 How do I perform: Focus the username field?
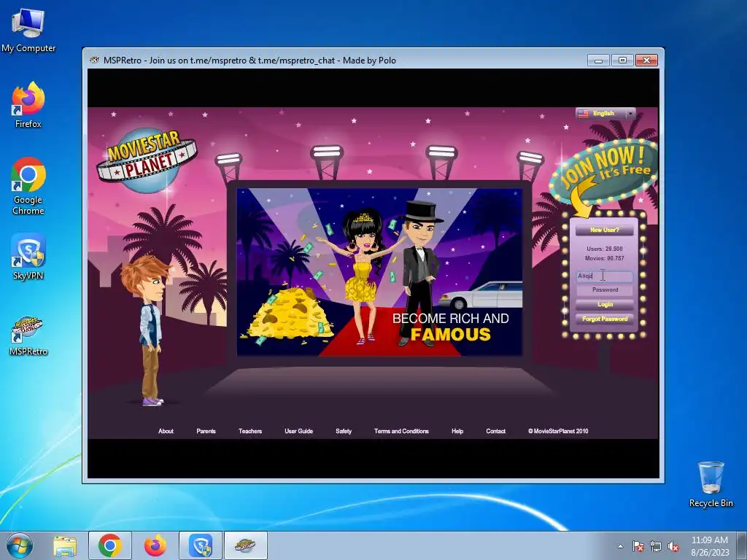point(605,276)
